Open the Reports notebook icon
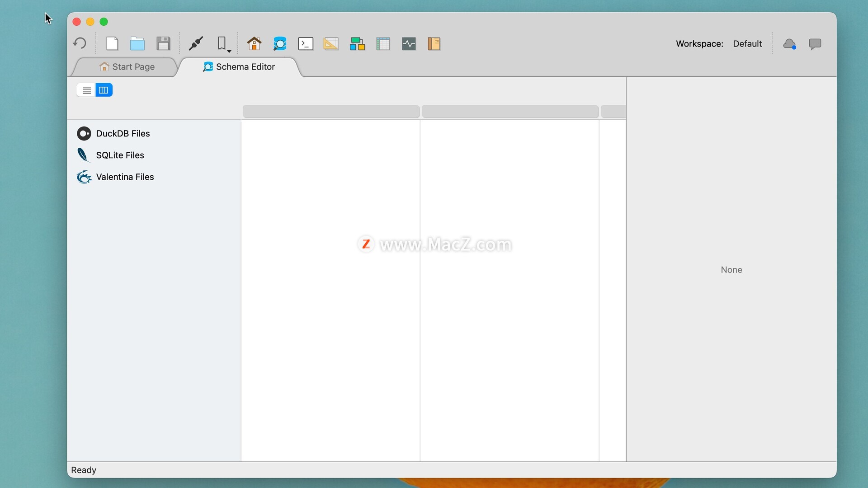The width and height of the screenshot is (868, 488). [434, 43]
